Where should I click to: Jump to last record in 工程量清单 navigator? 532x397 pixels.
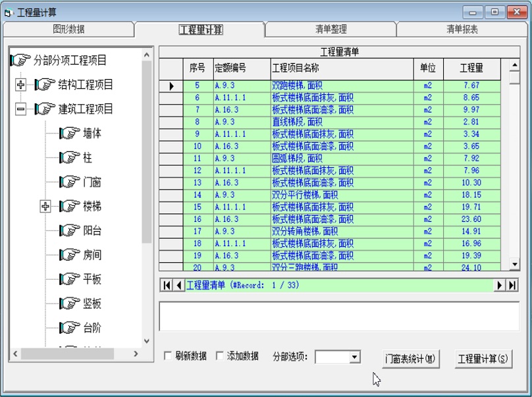point(512,285)
